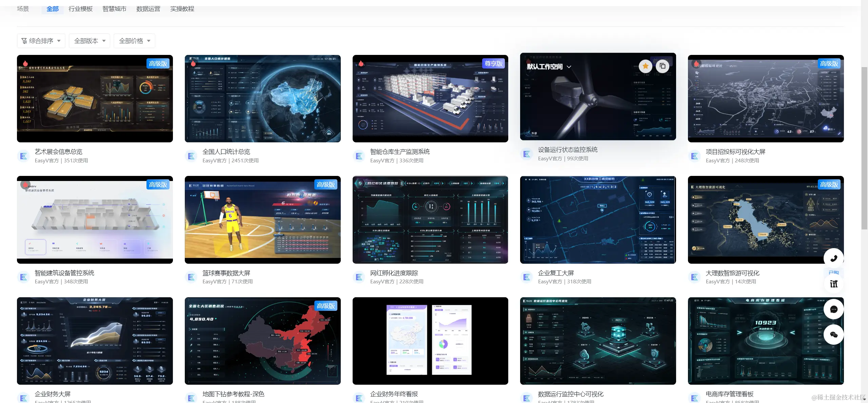868x403 pixels.
Task: Open the 全国人口统计总览 title link
Action: pyautogui.click(x=226, y=152)
